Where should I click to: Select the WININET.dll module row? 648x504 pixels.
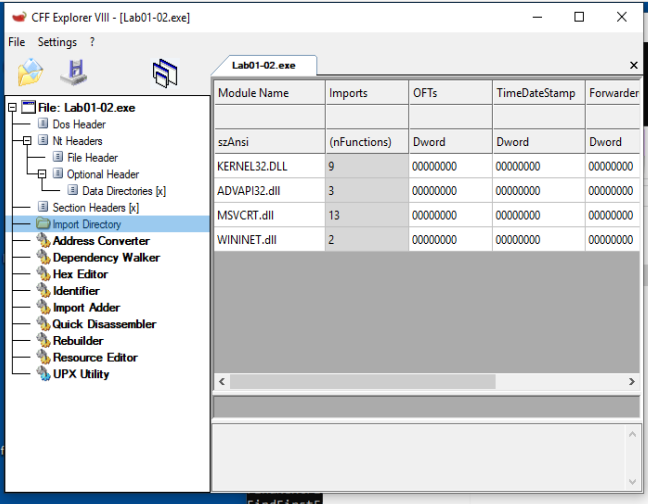(x=427, y=240)
